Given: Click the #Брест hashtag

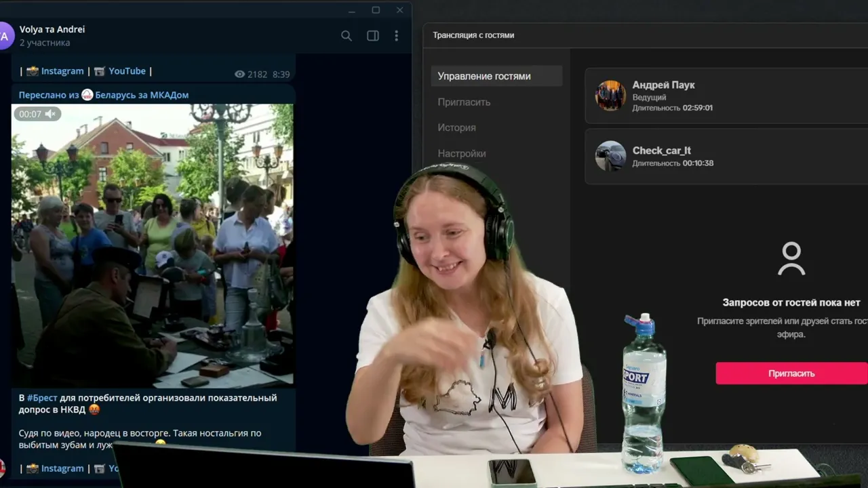Looking at the screenshot, I should click(x=42, y=398).
